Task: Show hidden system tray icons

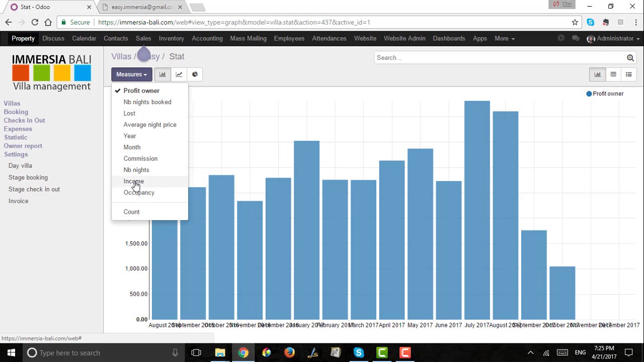Action: pyautogui.click(x=530, y=352)
